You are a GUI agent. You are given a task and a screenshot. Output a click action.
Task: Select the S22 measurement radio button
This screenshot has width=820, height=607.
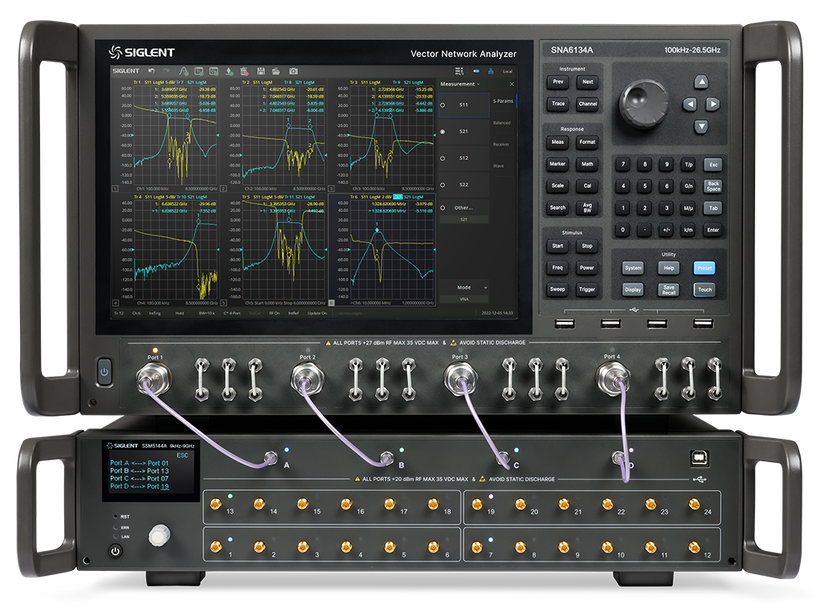click(x=443, y=185)
